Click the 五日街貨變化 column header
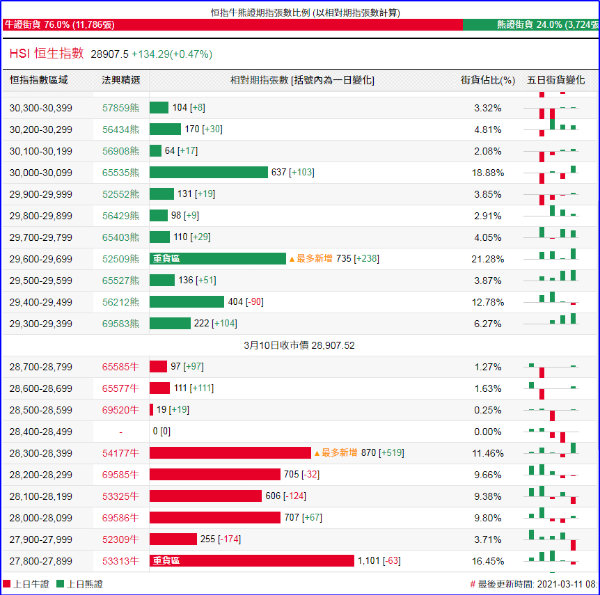The image size is (600, 595). 556,80
